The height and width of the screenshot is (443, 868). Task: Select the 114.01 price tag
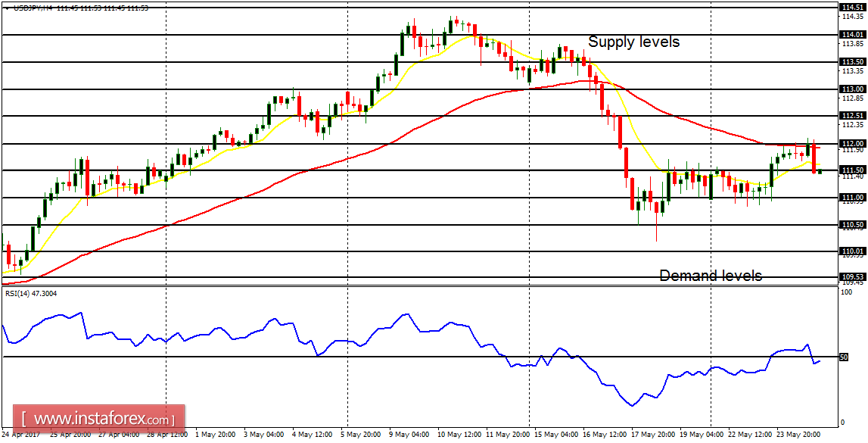click(x=854, y=33)
